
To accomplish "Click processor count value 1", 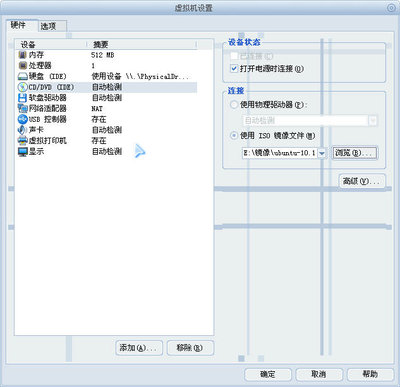I will tap(93, 66).
